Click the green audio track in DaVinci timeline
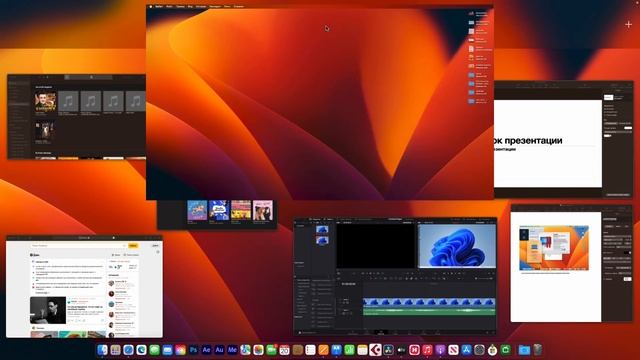The image size is (640, 360). [429, 311]
